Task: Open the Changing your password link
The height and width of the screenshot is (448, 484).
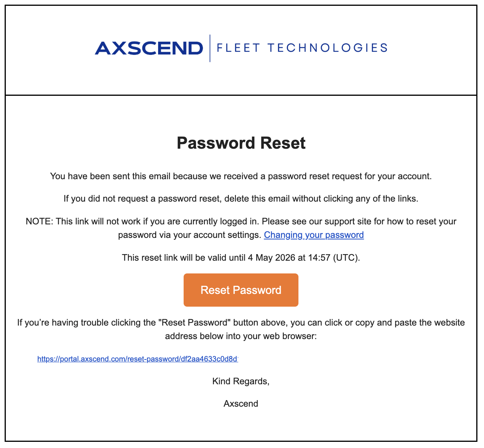Action: tap(314, 235)
